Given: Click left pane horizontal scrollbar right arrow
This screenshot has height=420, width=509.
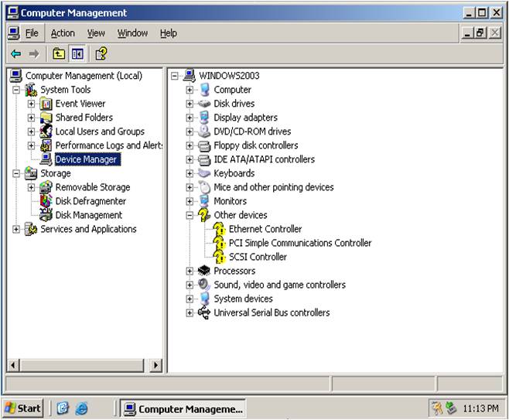Looking at the screenshot, I should click(x=155, y=365).
